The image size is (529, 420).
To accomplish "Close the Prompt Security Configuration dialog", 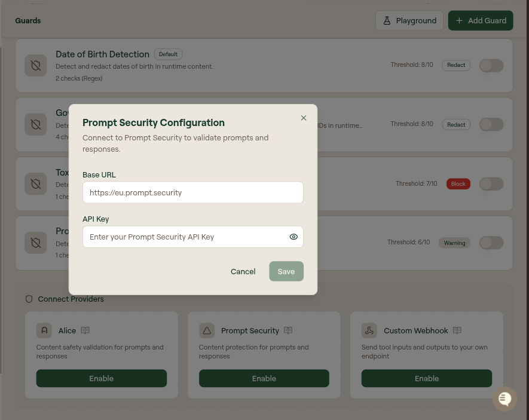I will [x=303, y=118].
